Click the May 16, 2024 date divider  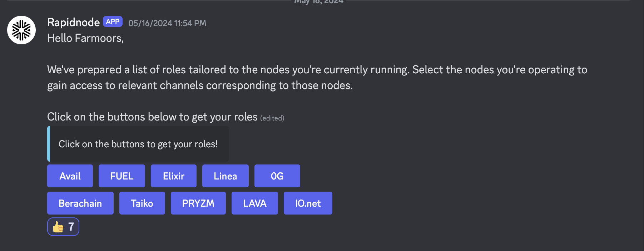click(319, 1)
